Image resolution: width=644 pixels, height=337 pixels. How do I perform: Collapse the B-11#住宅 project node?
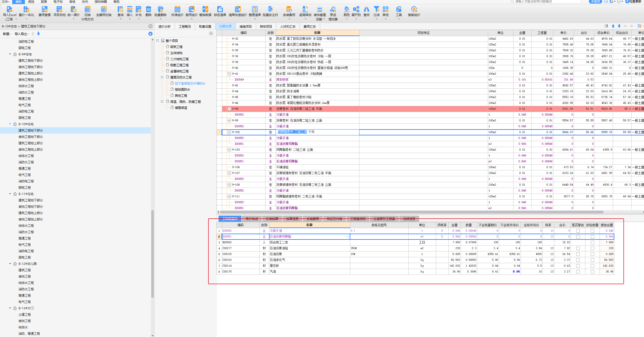tap(10, 194)
